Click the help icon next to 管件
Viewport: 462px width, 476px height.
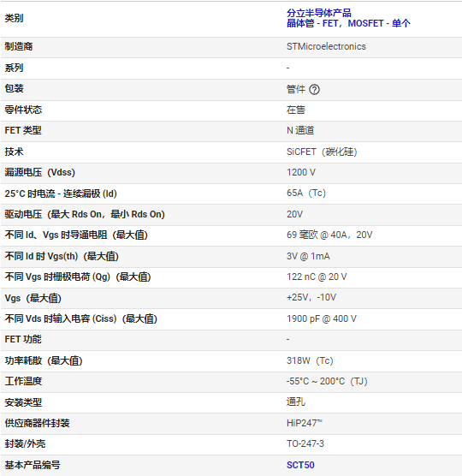(x=314, y=90)
